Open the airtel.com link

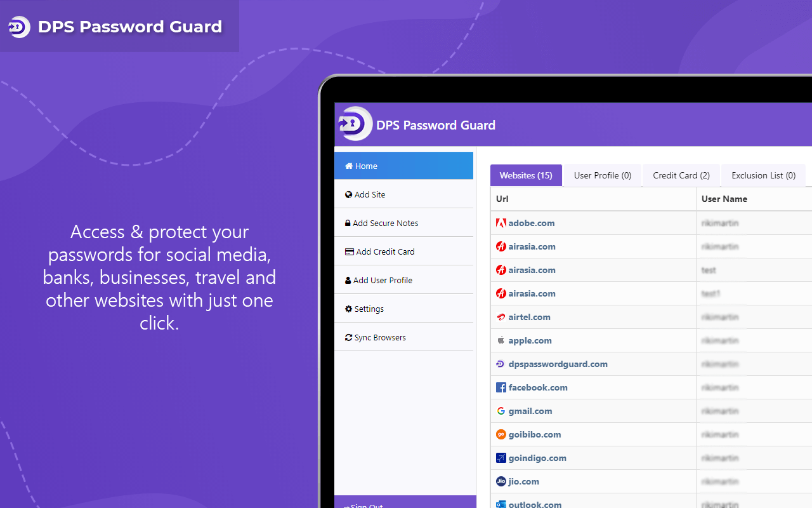tap(530, 317)
